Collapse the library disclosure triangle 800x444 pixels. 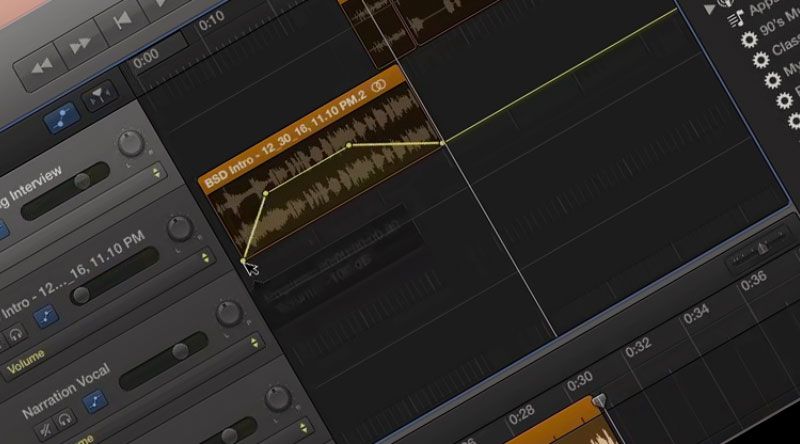coord(709,9)
